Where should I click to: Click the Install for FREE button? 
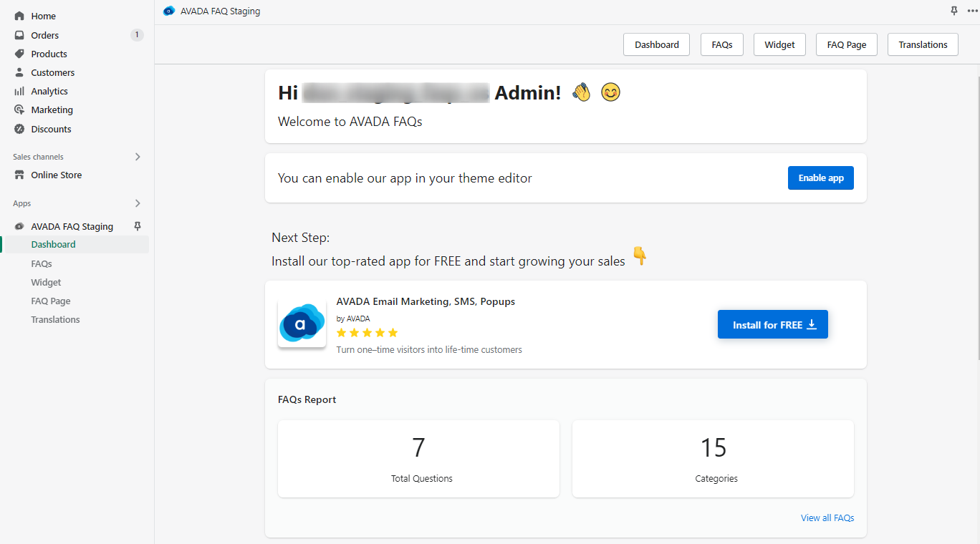pyautogui.click(x=773, y=324)
